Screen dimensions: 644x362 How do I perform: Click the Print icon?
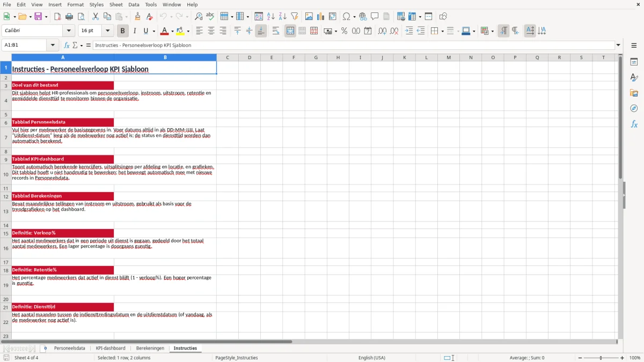(69, 17)
